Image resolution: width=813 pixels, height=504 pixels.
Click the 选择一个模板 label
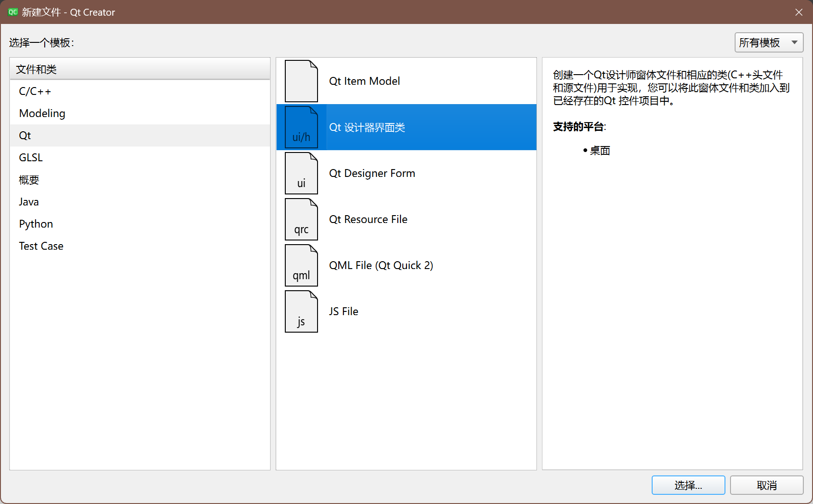coord(41,42)
